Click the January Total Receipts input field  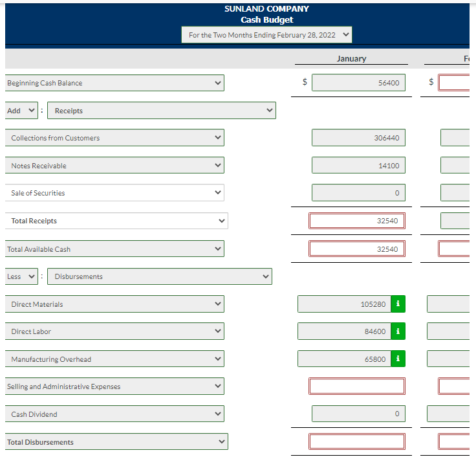point(357,221)
